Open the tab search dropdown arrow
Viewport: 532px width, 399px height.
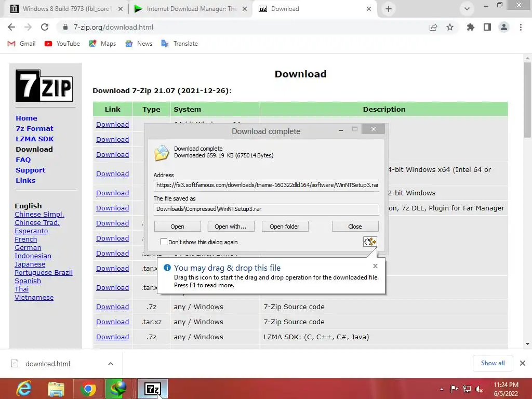point(467,9)
